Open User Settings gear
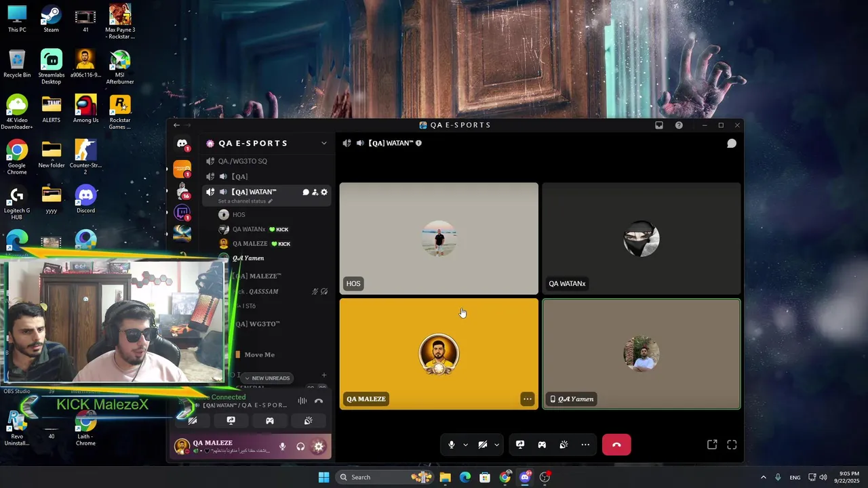The image size is (868, 488). (x=319, y=447)
